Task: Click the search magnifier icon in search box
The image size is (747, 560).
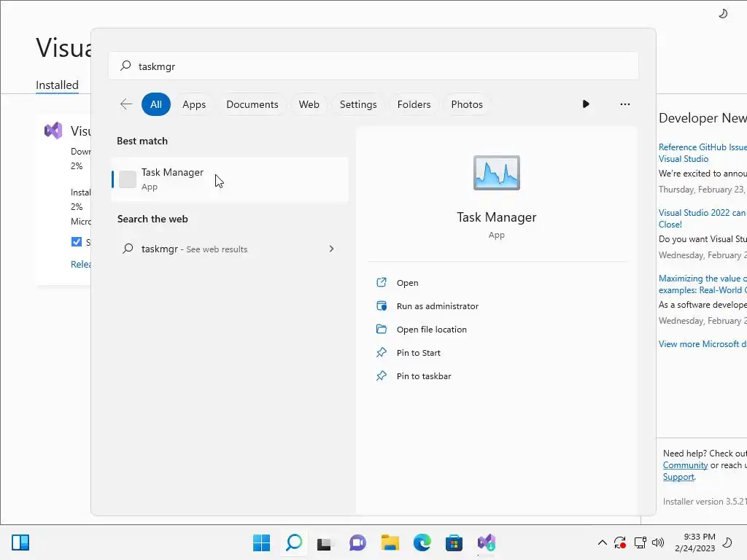Action: 125,66
